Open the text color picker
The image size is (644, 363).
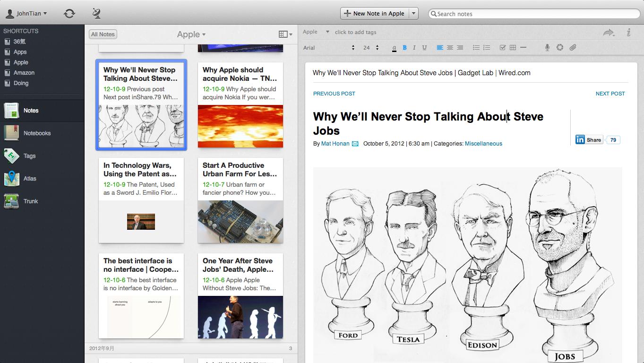(x=394, y=47)
